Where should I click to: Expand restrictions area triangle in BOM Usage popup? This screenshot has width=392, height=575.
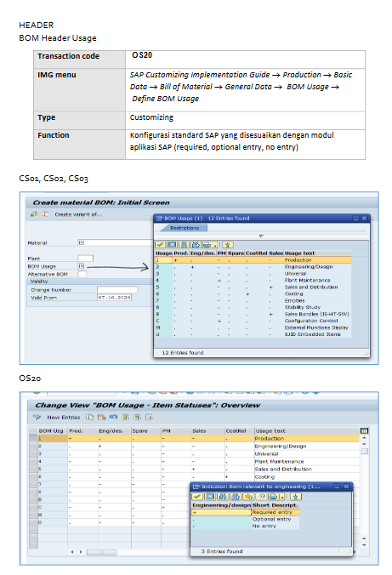(261, 236)
